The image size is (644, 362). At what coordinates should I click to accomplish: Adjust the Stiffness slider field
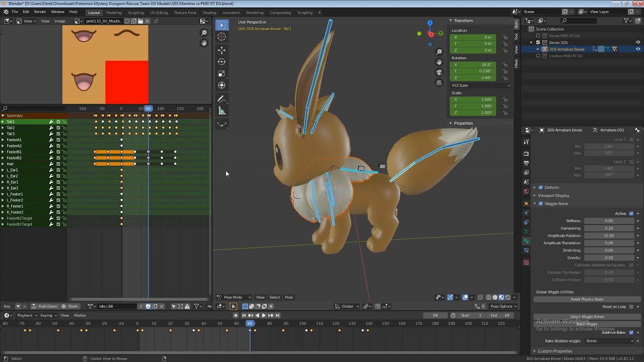[x=609, y=221]
